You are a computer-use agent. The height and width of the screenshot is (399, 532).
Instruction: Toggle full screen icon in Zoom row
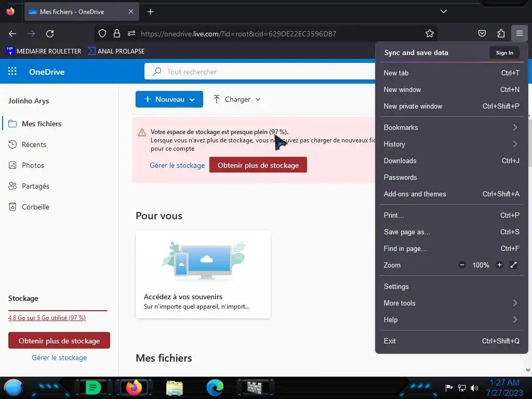[x=514, y=265]
